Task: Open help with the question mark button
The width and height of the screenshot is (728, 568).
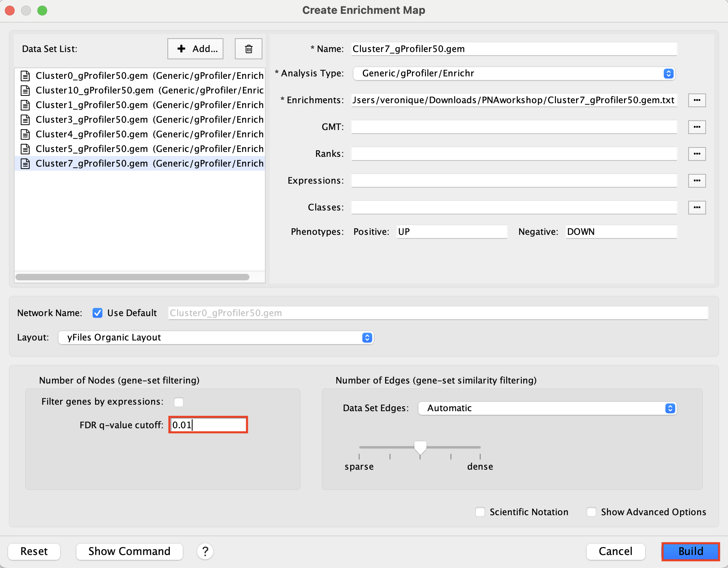Action: point(205,551)
